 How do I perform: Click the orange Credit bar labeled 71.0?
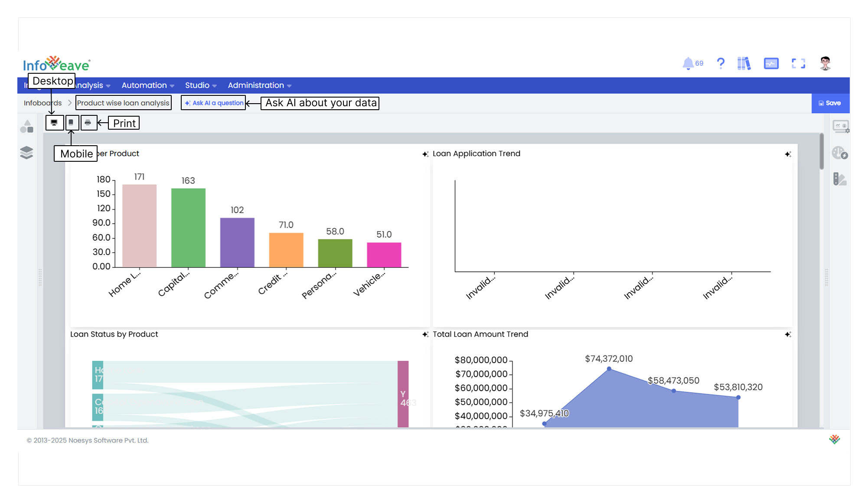286,250
